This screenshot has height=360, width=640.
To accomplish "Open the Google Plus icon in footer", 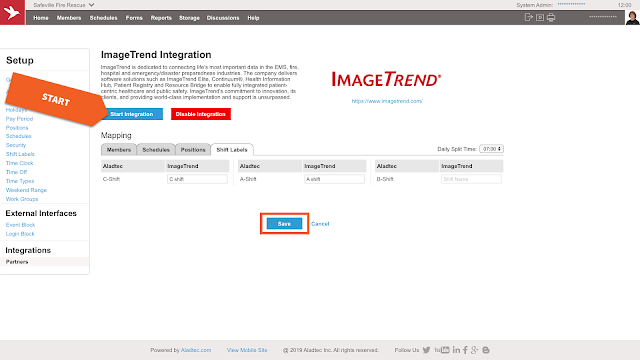I will click(474, 350).
